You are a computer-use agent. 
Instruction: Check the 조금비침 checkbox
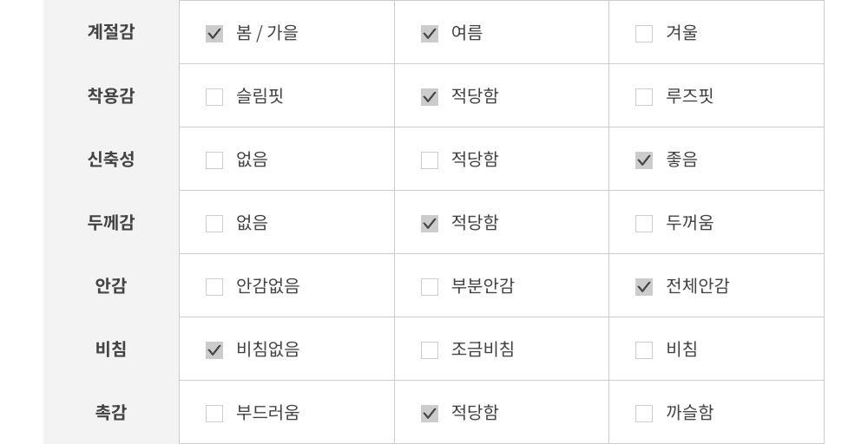(x=430, y=350)
